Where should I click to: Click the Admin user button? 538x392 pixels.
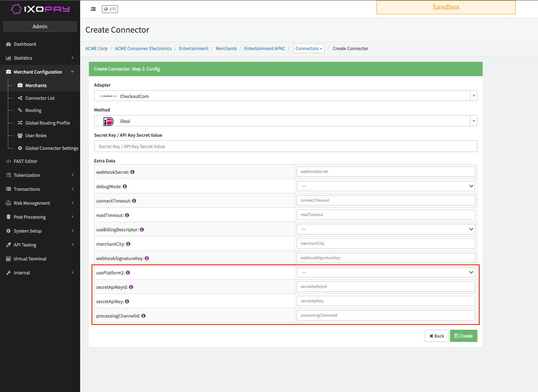coord(40,27)
